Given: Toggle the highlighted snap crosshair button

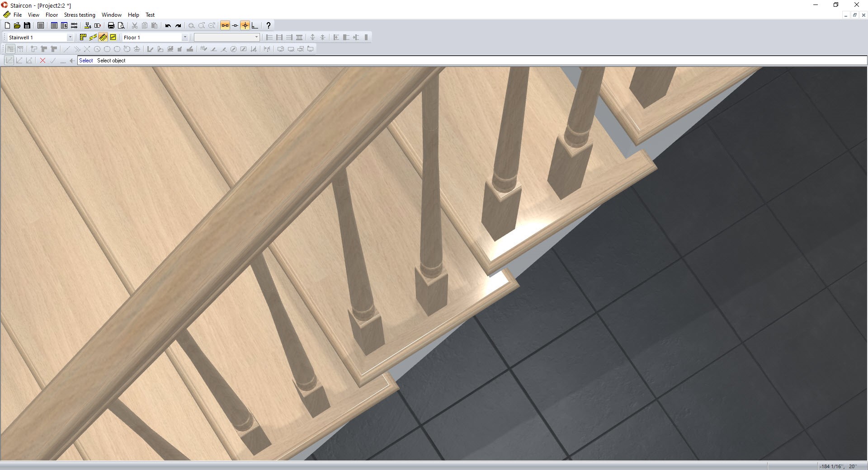Looking at the screenshot, I should coord(245,26).
